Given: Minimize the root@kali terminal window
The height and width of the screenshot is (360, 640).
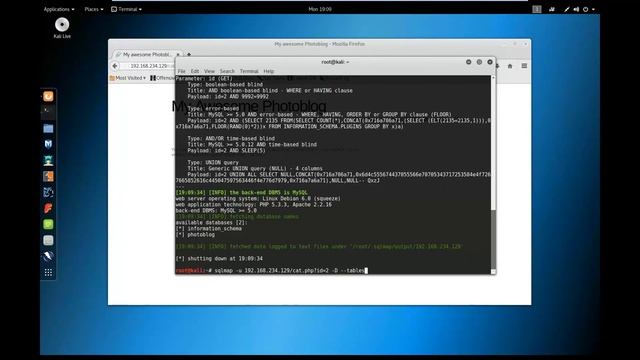Looking at the screenshot, I should click(x=469, y=62).
